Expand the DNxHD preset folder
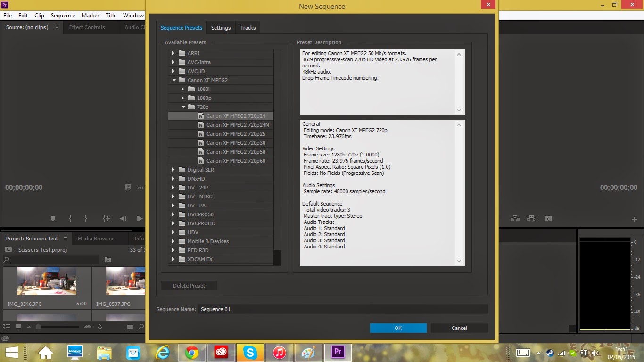Screen dimensions: 644x362 tap(173, 179)
